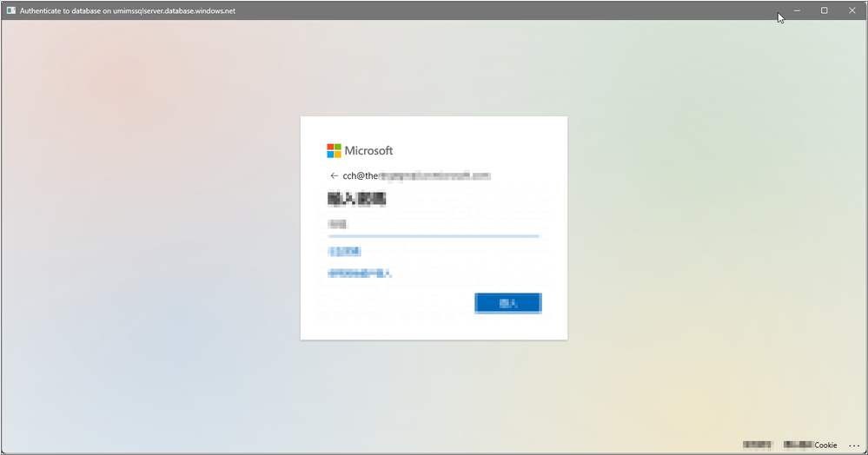Image resolution: width=868 pixels, height=455 pixels.
Task: Maximize the Authenticate to database window
Action: click(825, 10)
